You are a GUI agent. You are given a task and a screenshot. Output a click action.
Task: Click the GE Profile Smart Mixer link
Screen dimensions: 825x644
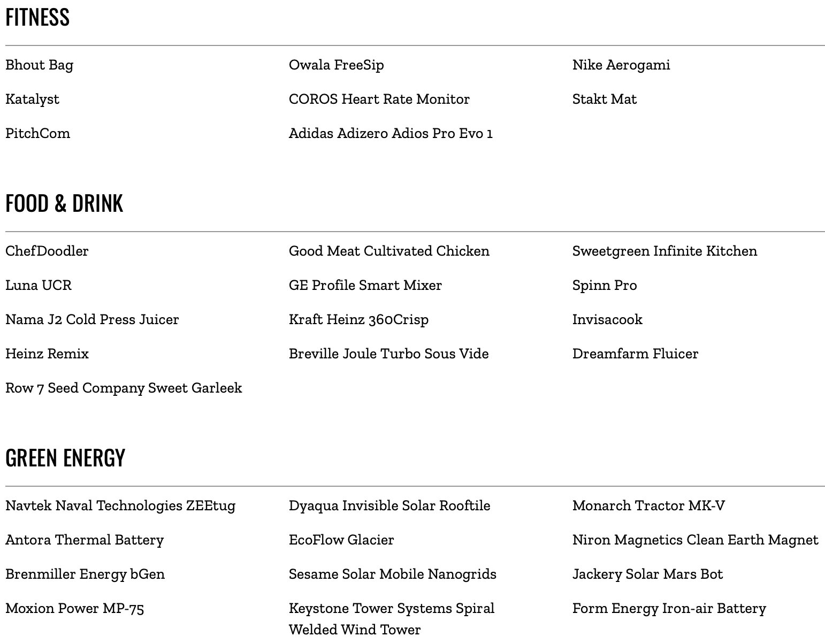tap(365, 286)
